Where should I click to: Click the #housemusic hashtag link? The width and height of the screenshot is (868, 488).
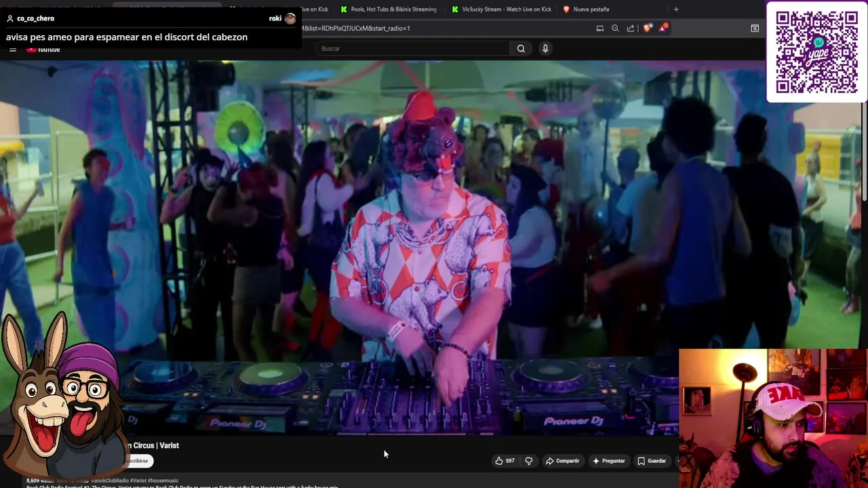[x=163, y=481]
